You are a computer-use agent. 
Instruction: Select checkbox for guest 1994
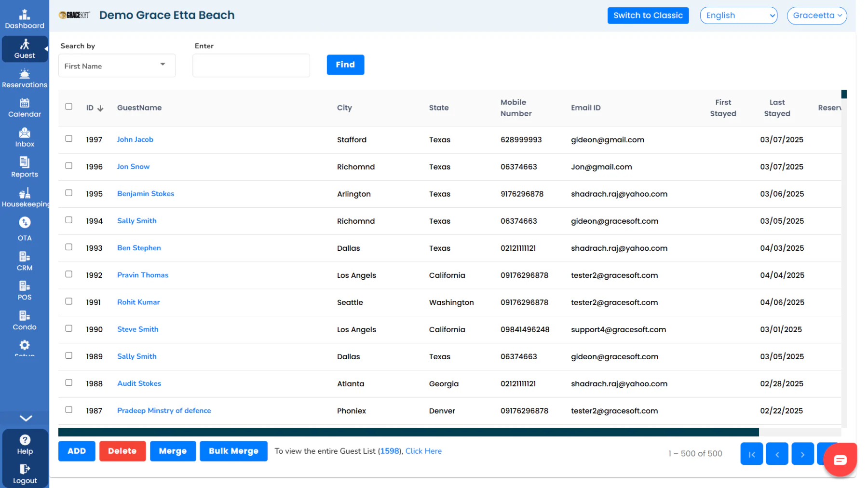coord(69,220)
